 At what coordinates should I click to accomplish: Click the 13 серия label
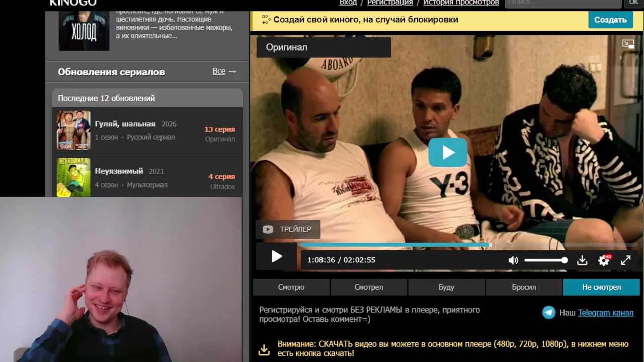click(x=220, y=129)
